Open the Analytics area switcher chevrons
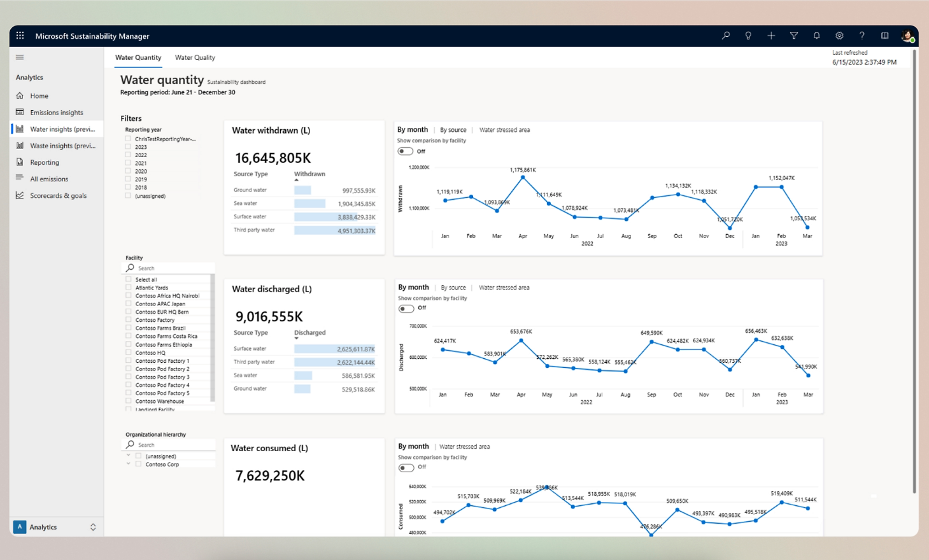The width and height of the screenshot is (929, 560). (x=93, y=527)
